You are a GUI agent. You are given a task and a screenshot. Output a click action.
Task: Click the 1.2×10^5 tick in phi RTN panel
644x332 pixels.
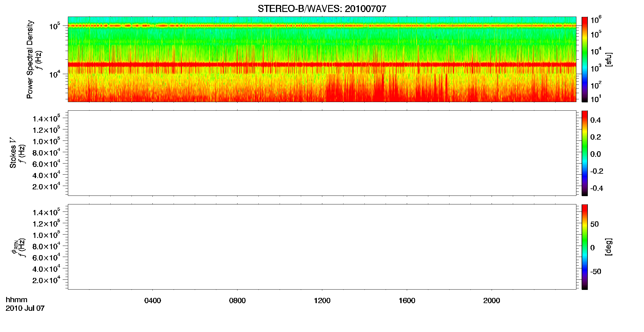click(46, 223)
